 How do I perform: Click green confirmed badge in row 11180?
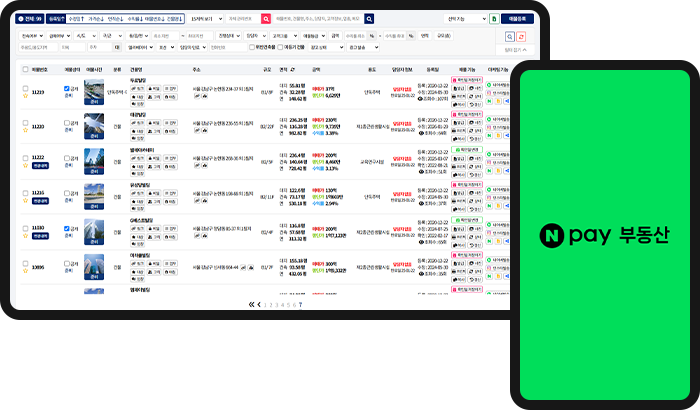[467, 220]
